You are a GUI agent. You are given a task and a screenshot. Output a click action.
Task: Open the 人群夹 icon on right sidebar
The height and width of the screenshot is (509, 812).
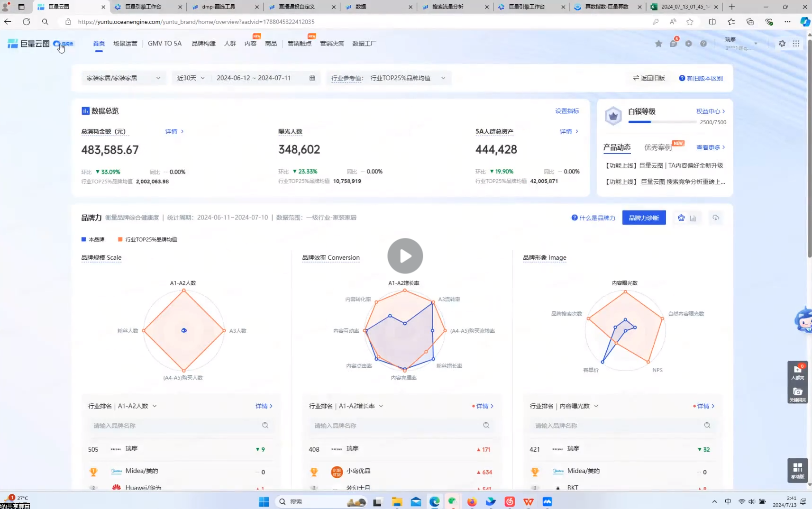click(797, 372)
